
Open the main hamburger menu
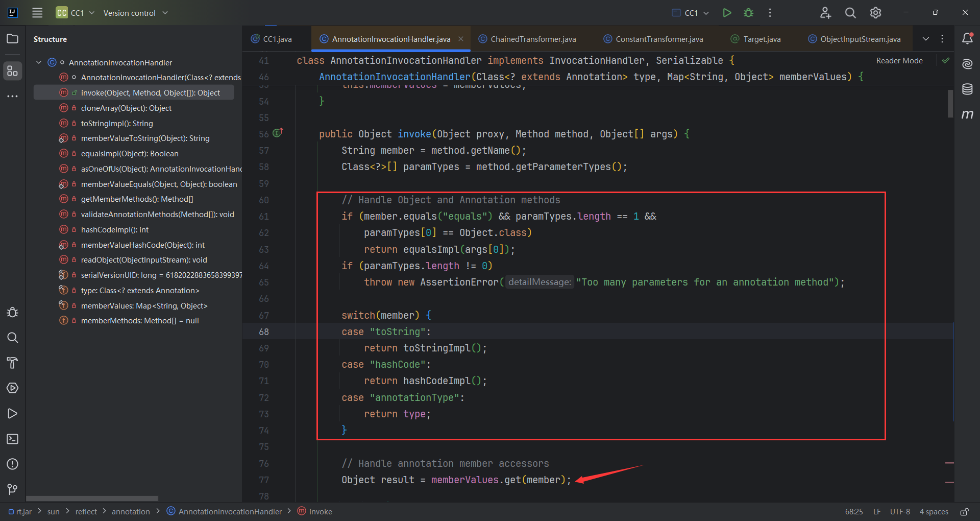(37, 13)
